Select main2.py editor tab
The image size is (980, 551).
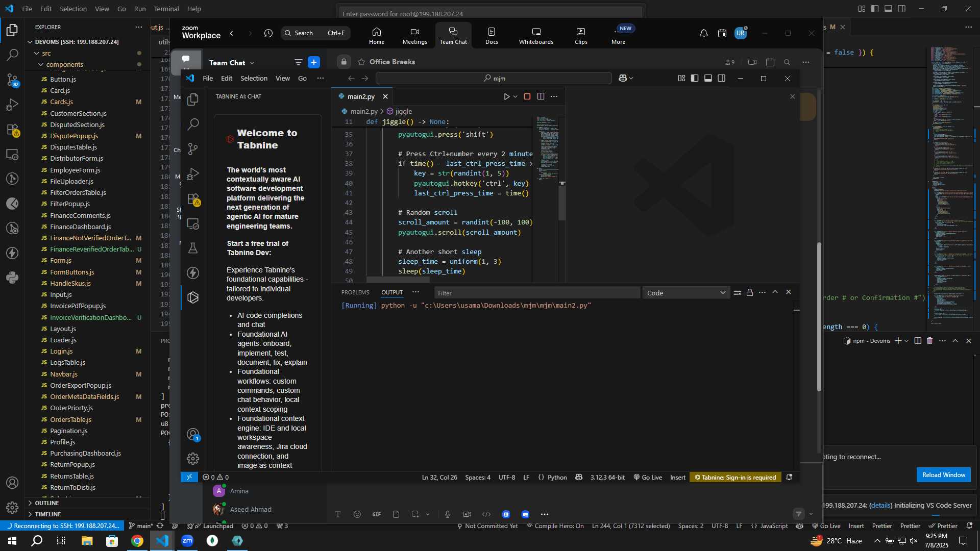pyautogui.click(x=361, y=96)
